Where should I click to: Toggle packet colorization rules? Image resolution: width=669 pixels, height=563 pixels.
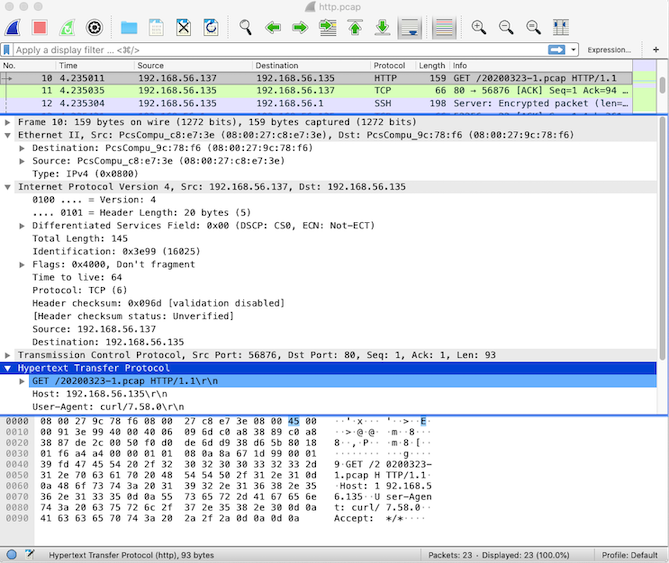click(x=444, y=28)
